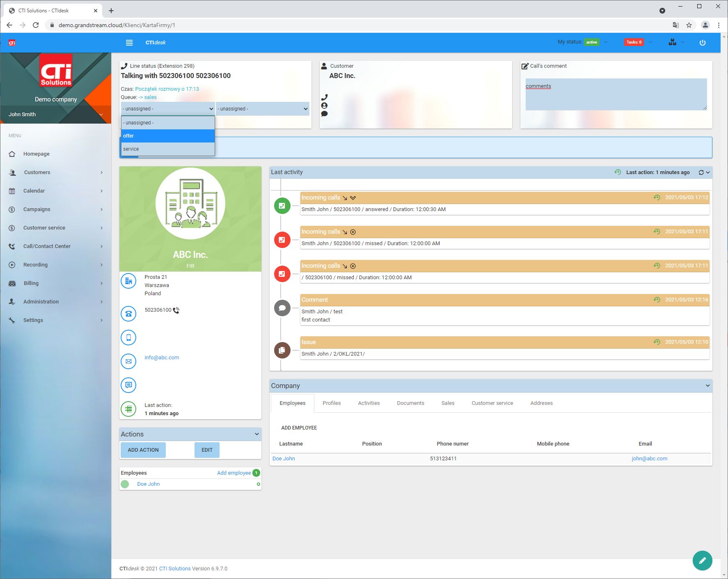Switch to Sales tab
This screenshot has width=728, height=579.
click(448, 403)
